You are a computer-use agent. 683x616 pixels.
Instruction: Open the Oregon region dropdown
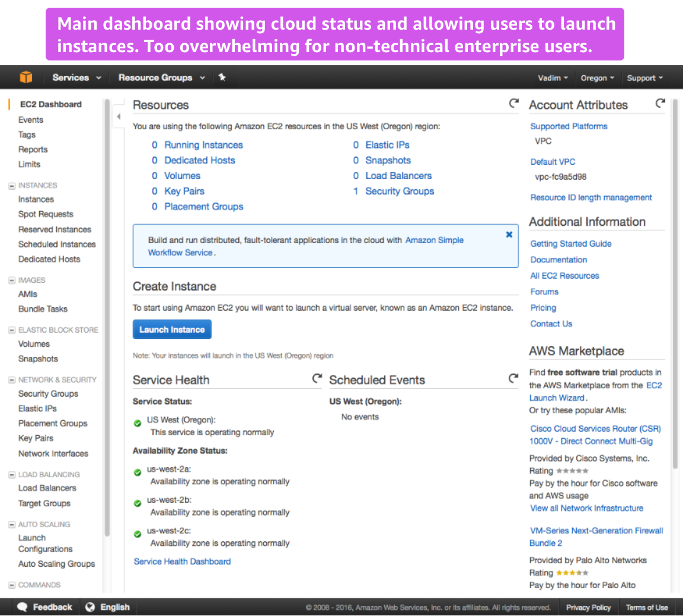[597, 78]
